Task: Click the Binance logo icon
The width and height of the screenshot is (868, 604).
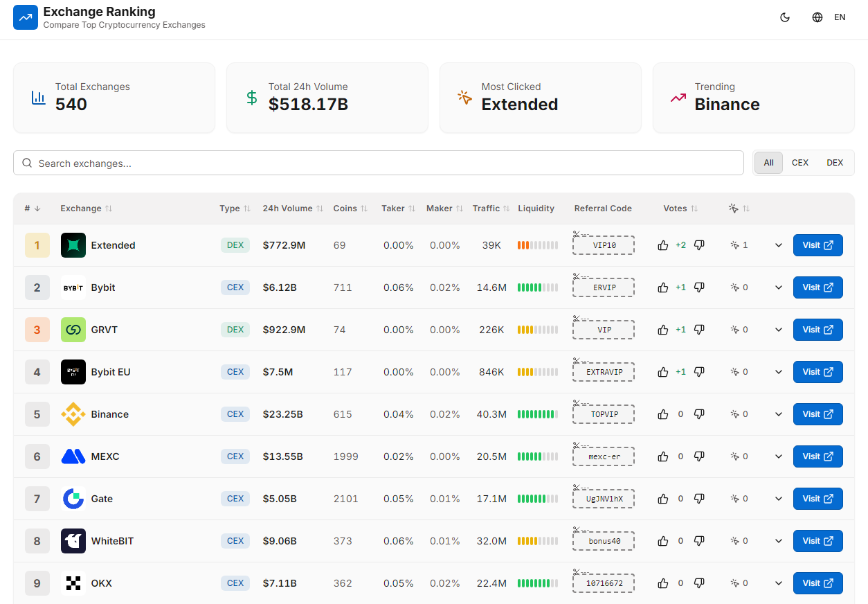Action: tap(73, 414)
